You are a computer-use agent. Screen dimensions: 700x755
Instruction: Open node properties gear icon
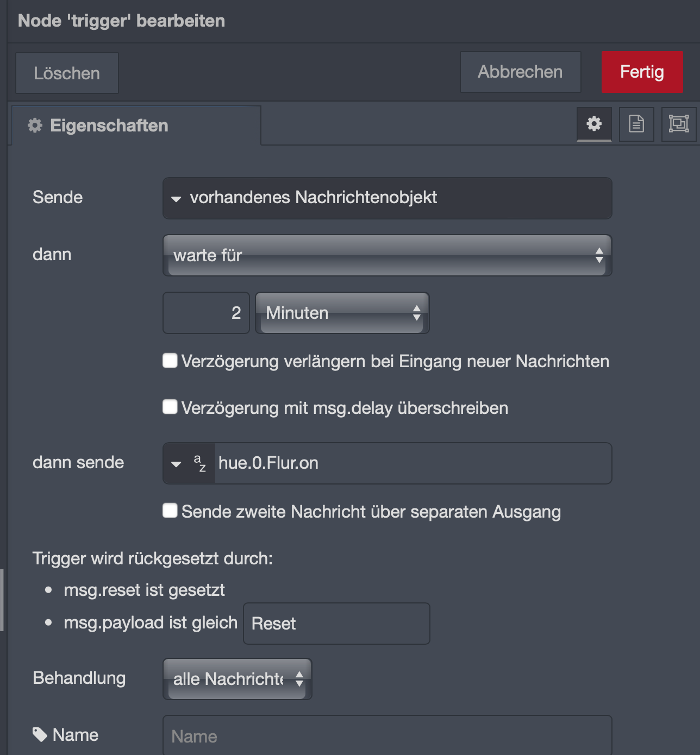(x=594, y=124)
